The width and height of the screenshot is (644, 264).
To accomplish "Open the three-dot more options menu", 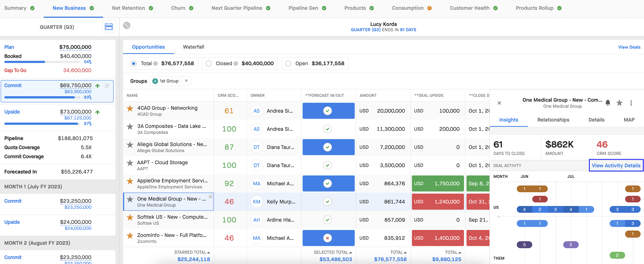I will (631, 103).
